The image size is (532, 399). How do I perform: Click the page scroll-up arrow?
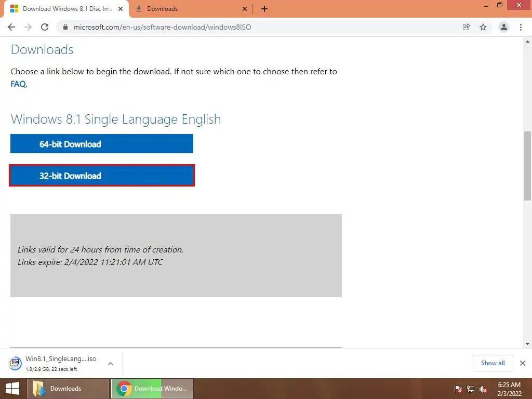[527, 42]
